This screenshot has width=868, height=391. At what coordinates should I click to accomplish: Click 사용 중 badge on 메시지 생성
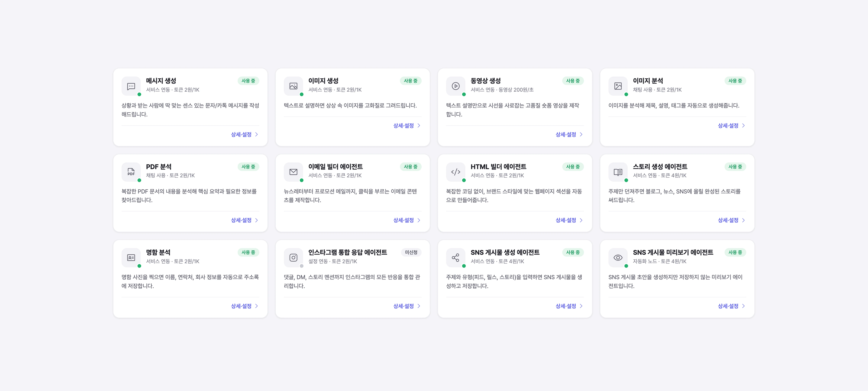(248, 81)
